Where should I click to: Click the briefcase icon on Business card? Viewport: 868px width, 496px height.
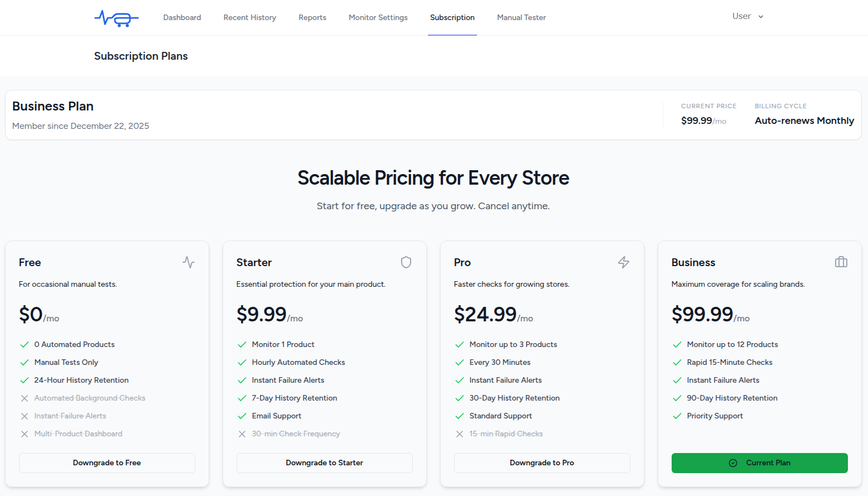(841, 262)
